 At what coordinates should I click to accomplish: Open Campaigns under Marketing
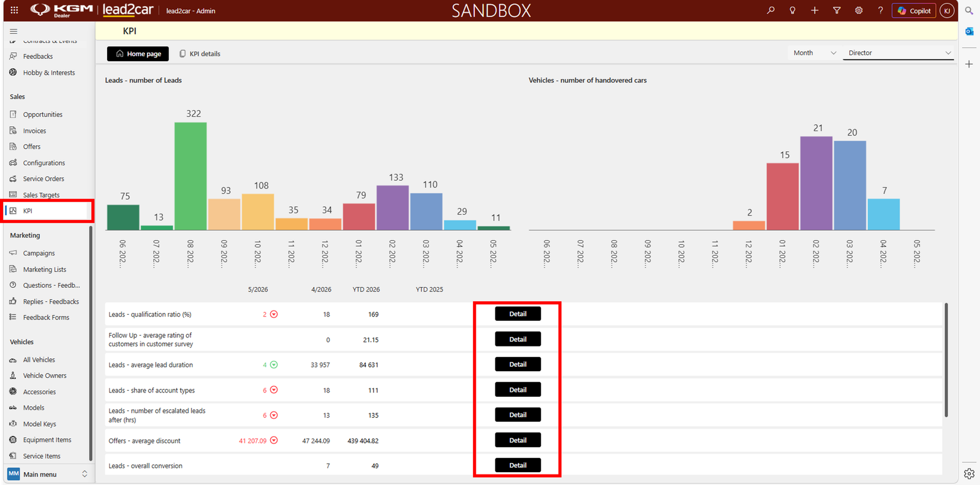[39, 254]
